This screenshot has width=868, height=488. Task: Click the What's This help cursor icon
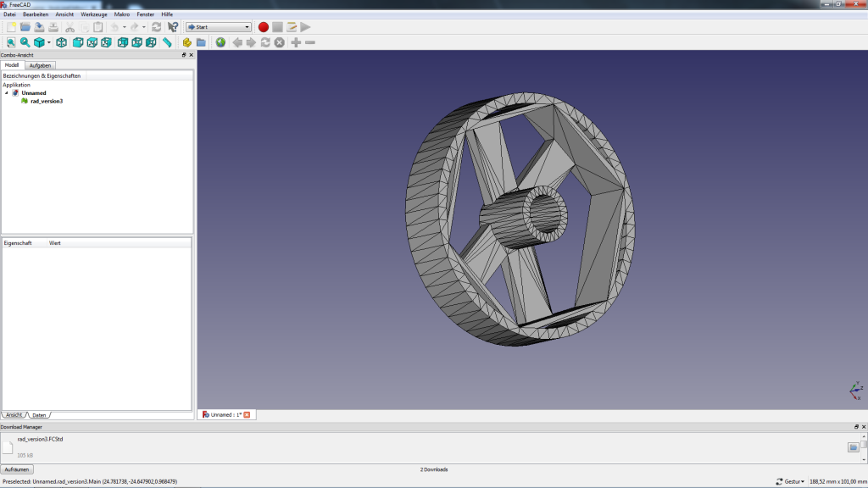coord(173,27)
